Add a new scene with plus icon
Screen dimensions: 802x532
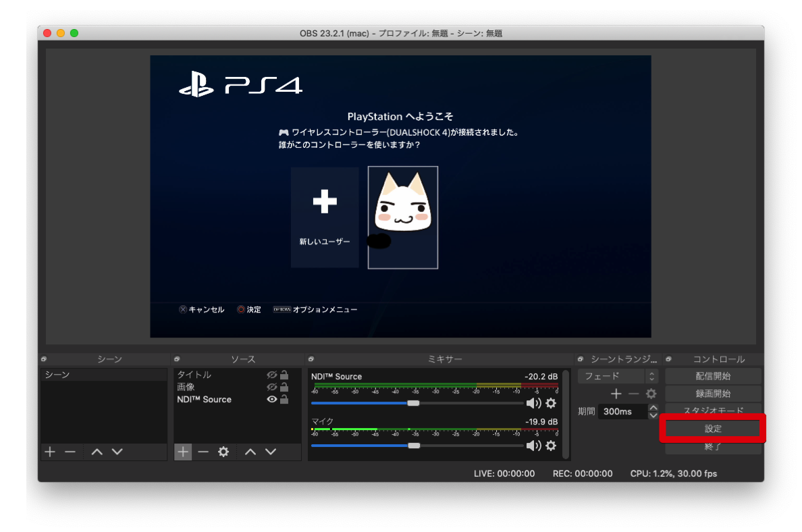tap(50, 452)
